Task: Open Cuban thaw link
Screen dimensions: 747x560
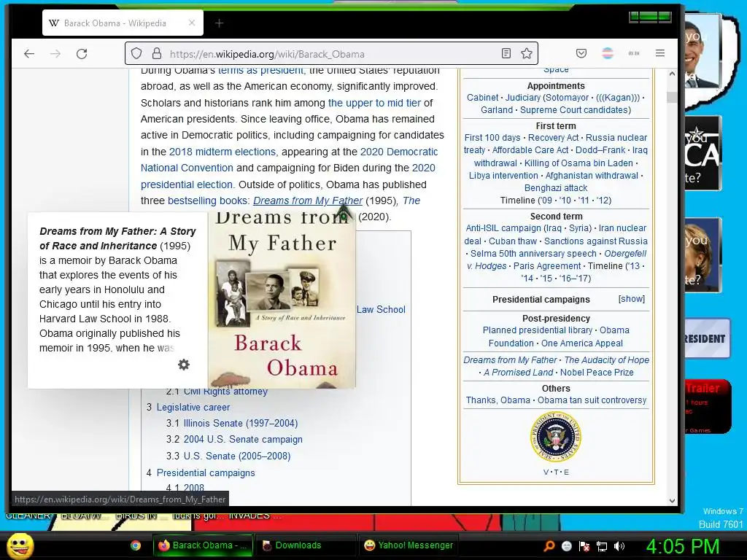Action: (x=513, y=241)
